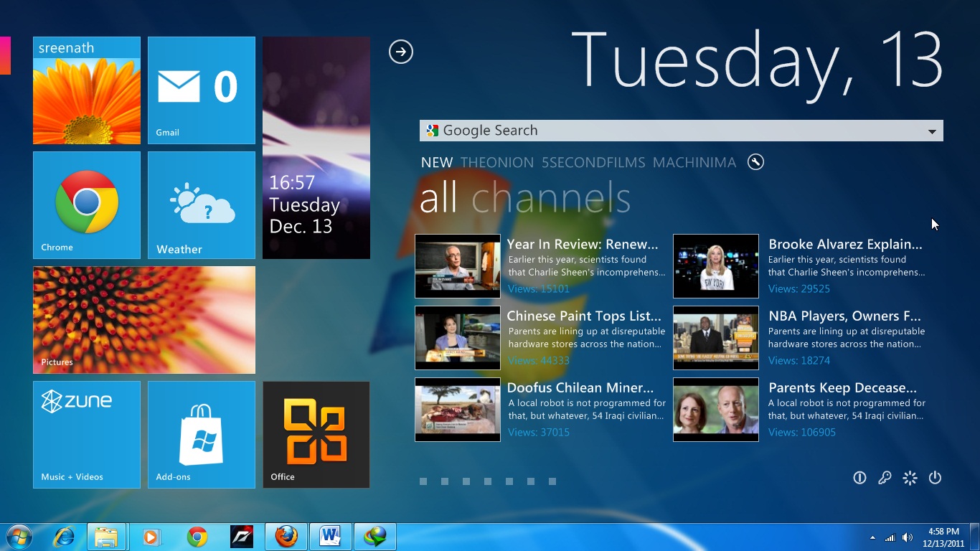Launch the Need for Speed taskbar icon
The width and height of the screenshot is (980, 551).
(x=242, y=537)
